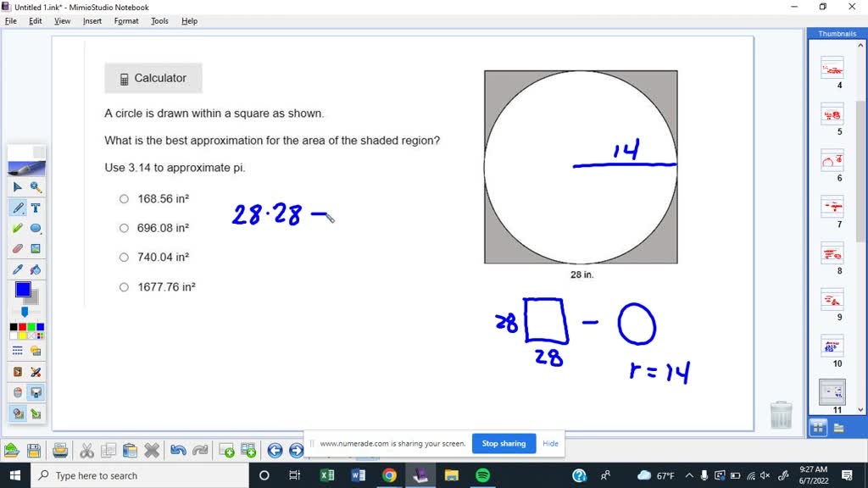Open the Insert menu
Screen dimensions: 868x488
[x=92, y=20]
